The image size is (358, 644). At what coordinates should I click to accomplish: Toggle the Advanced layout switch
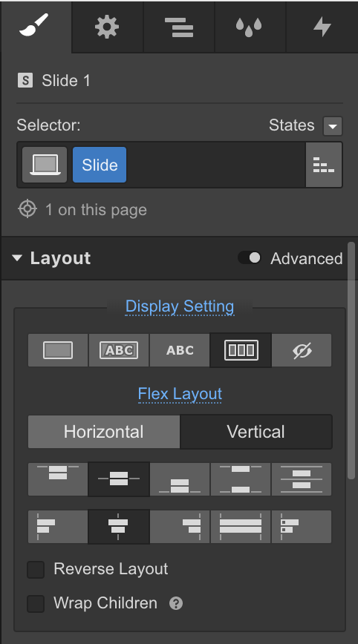pyautogui.click(x=250, y=258)
